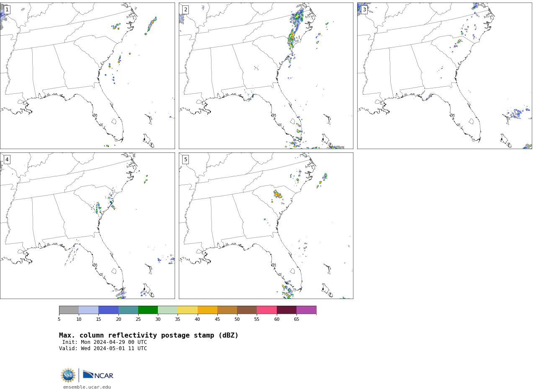The width and height of the screenshot is (536, 392).
Task: Click the NSF logo icon
Action: coord(68,375)
